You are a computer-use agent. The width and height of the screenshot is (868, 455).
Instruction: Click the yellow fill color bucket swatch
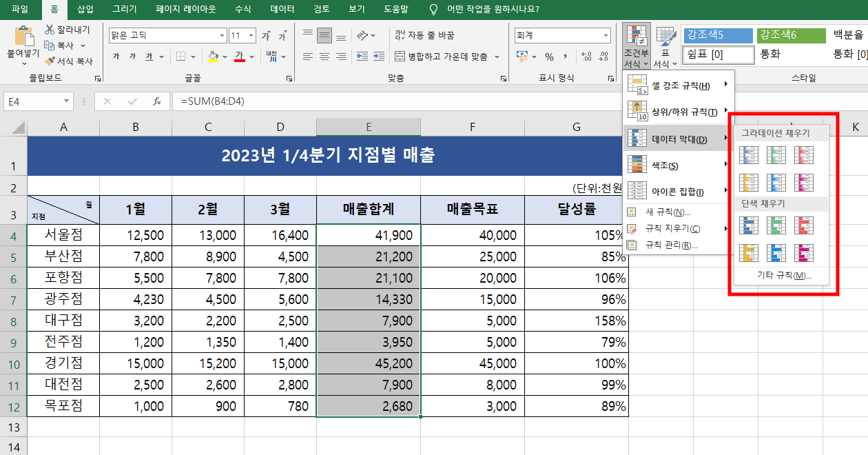pos(214,57)
